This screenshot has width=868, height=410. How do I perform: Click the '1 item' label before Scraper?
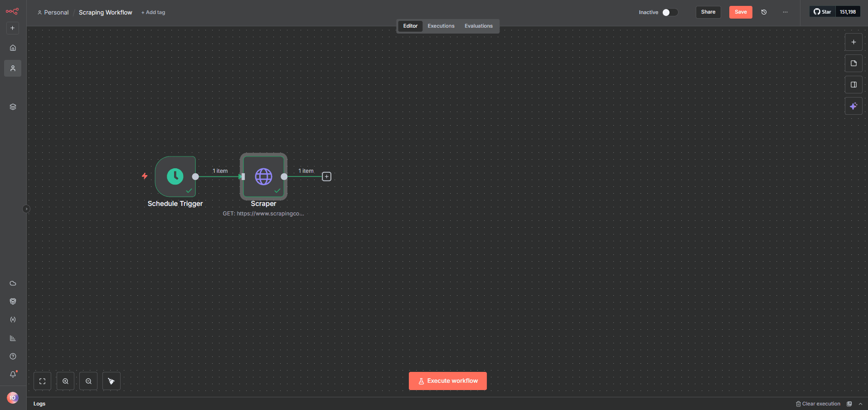click(x=220, y=171)
